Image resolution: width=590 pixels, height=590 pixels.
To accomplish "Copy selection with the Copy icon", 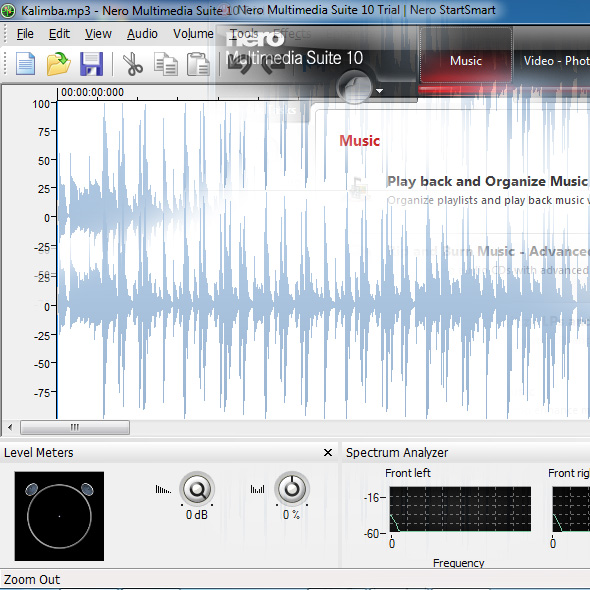I will (166, 64).
